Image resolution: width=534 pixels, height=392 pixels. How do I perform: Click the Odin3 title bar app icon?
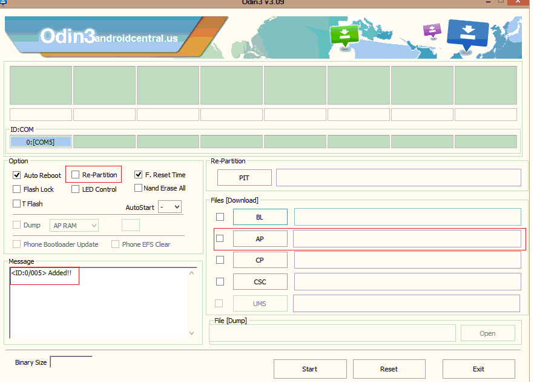point(3,2)
